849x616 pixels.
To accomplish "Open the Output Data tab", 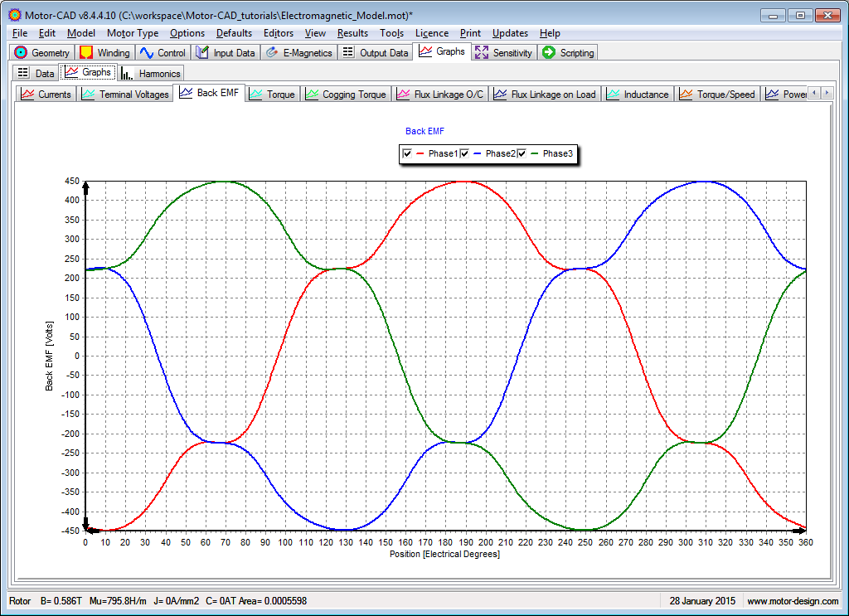I will pyautogui.click(x=375, y=52).
